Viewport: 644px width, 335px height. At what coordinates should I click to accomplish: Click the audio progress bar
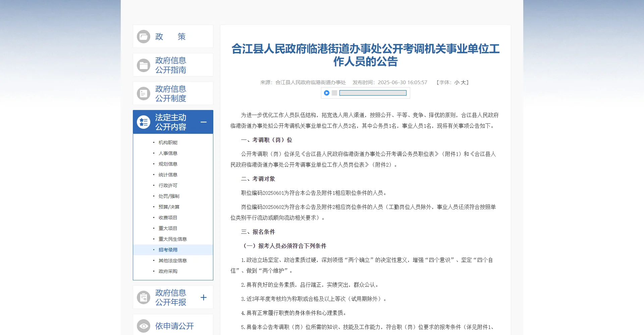click(x=373, y=93)
